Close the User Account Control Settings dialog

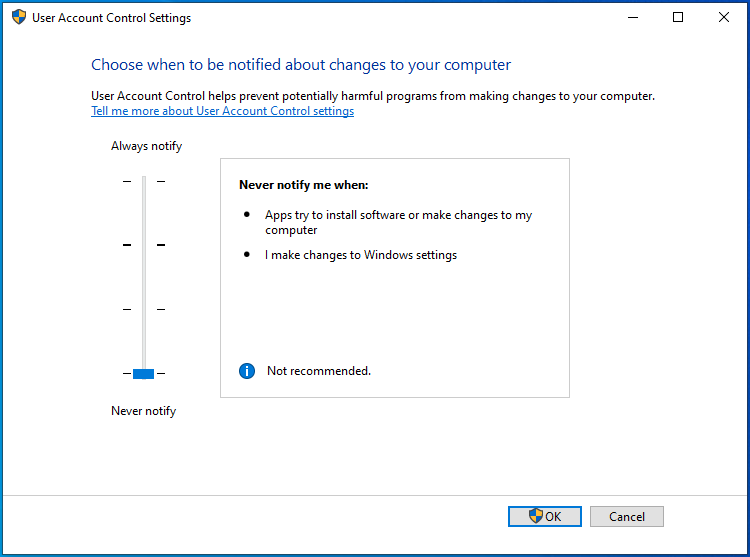click(x=724, y=17)
